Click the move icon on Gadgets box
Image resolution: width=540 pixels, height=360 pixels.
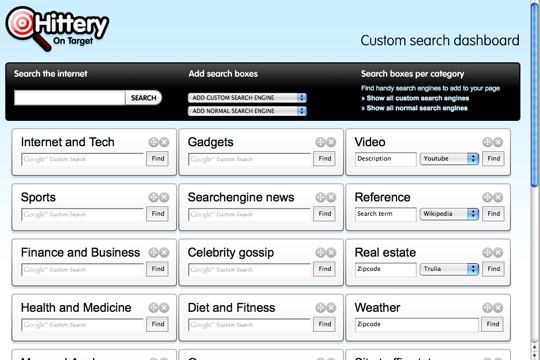point(320,142)
